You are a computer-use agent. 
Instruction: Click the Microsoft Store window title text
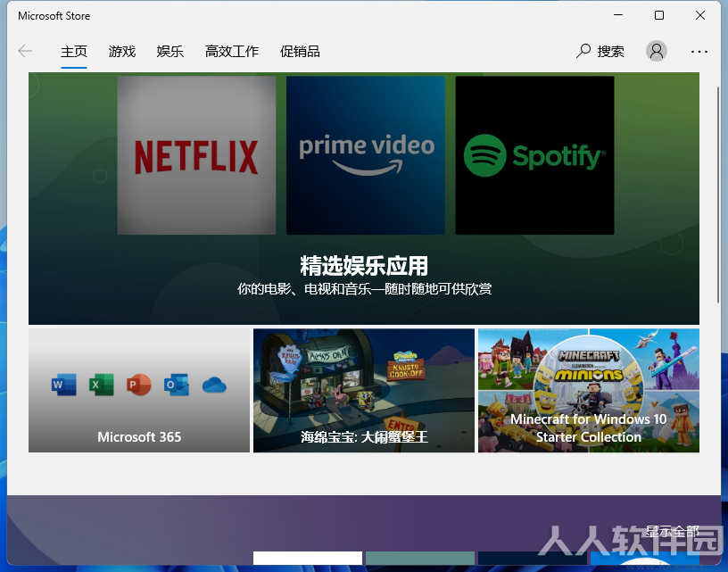(54, 16)
